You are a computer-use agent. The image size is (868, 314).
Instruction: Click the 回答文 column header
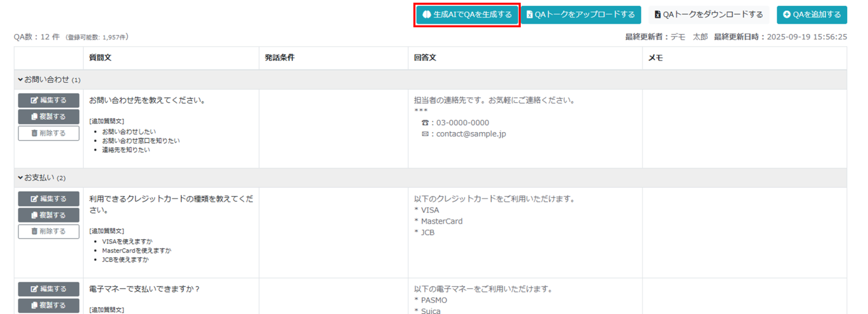coord(425,59)
